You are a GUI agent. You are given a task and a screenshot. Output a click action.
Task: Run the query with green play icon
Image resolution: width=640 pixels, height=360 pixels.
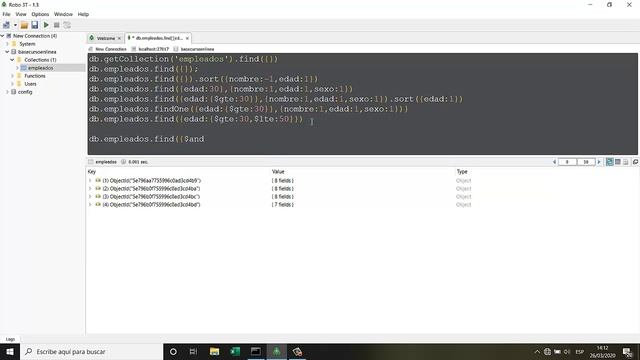(46, 25)
